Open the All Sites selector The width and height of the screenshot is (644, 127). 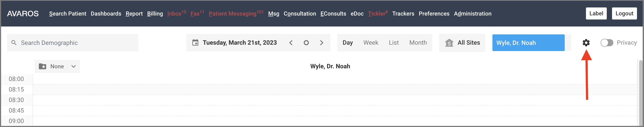pos(462,43)
